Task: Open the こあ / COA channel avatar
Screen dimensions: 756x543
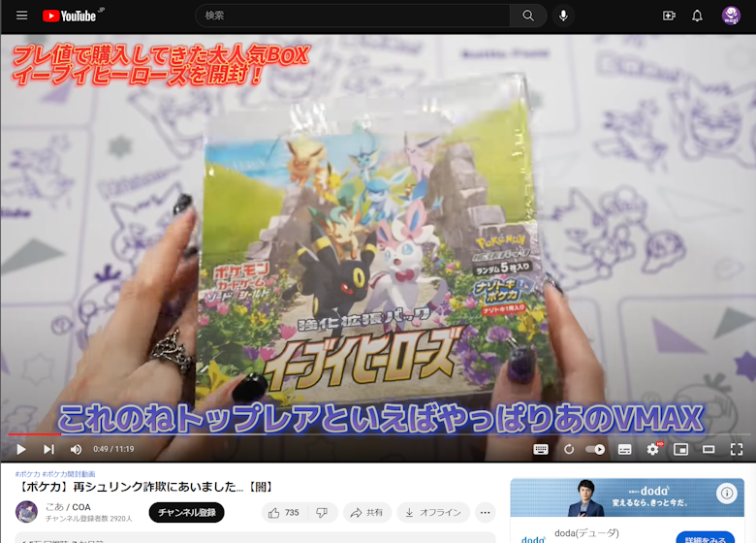Action: [x=26, y=512]
